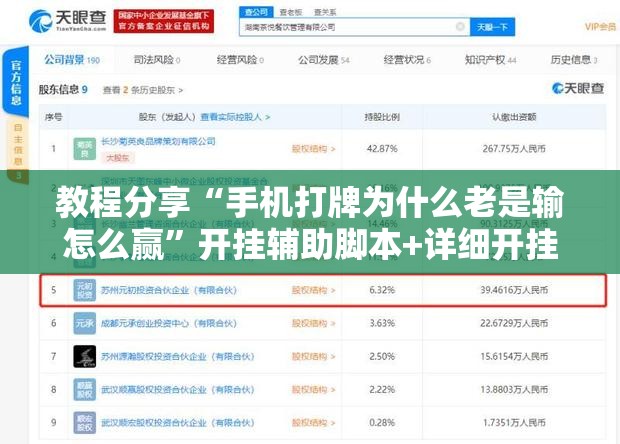Image resolution: width=620 pixels, height=444 pixels.
Task: Open 苏州源瀚股权投资合伙企业 link
Action: (x=178, y=357)
